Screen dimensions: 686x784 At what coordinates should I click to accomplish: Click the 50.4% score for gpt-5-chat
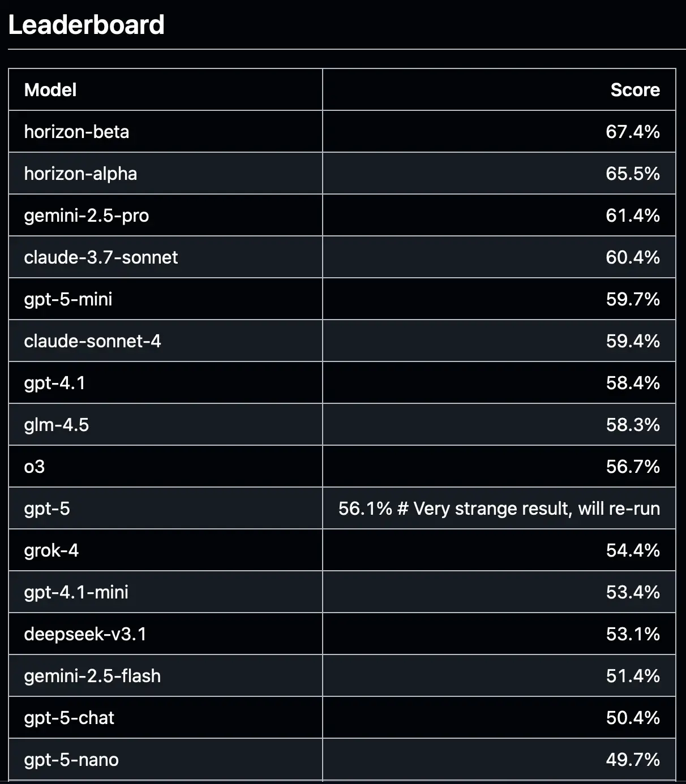[632, 718]
